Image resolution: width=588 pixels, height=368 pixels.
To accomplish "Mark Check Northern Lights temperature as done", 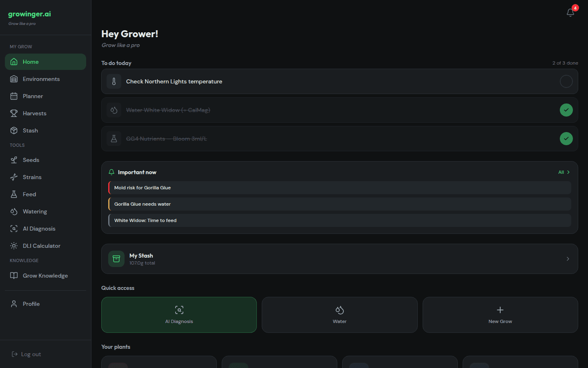I will [x=566, y=81].
